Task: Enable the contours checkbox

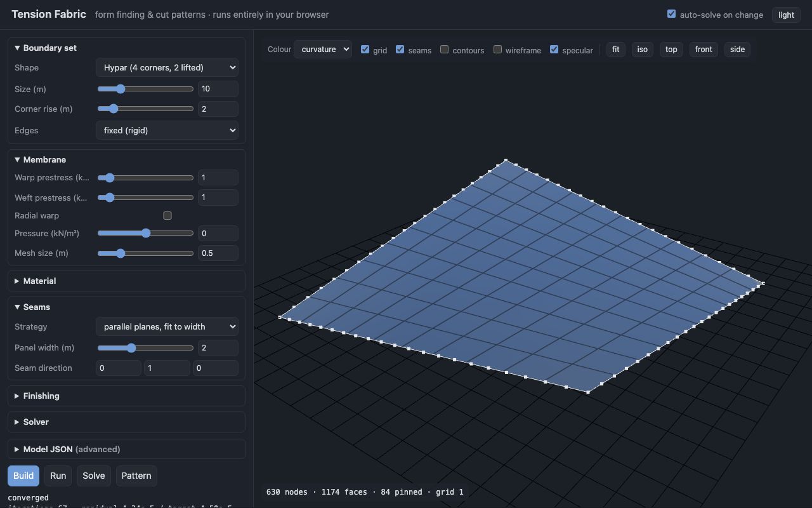Action: point(445,49)
